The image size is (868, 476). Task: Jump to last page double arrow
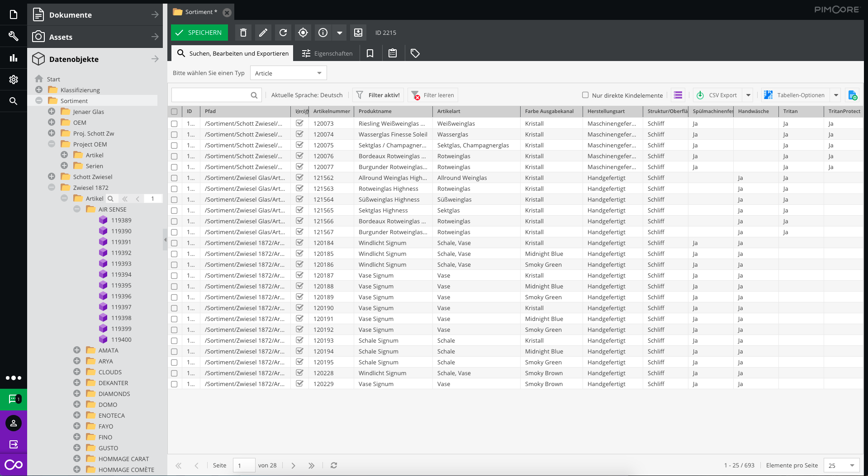point(311,465)
